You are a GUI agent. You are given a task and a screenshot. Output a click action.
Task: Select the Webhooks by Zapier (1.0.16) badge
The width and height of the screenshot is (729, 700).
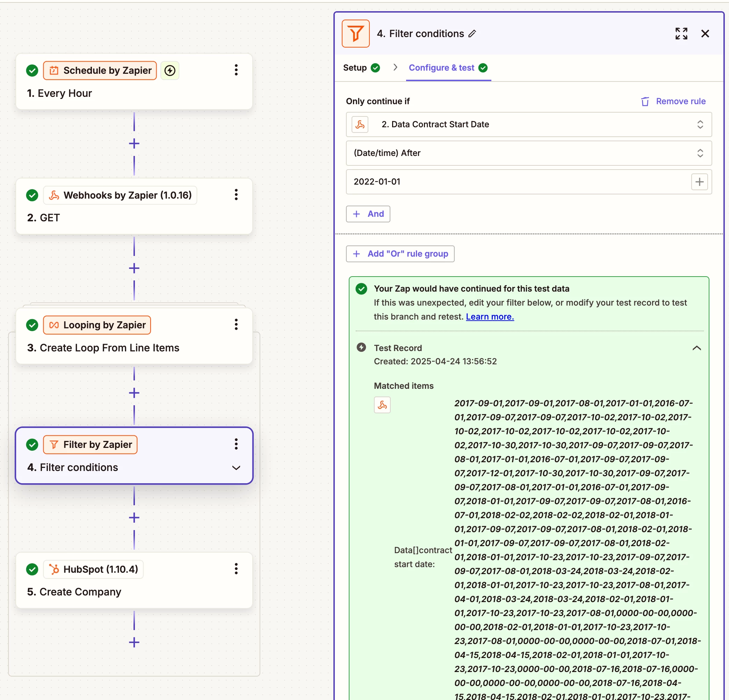(x=120, y=195)
